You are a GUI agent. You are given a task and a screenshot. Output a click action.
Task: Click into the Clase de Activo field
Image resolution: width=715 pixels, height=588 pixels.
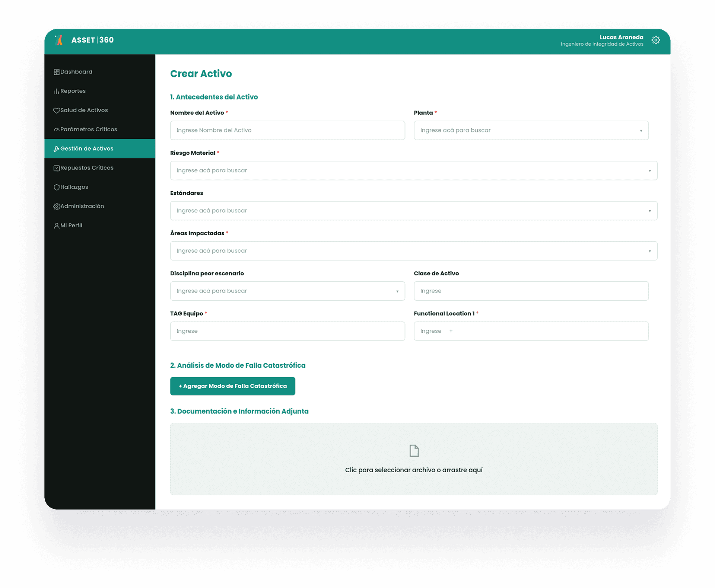tap(531, 291)
